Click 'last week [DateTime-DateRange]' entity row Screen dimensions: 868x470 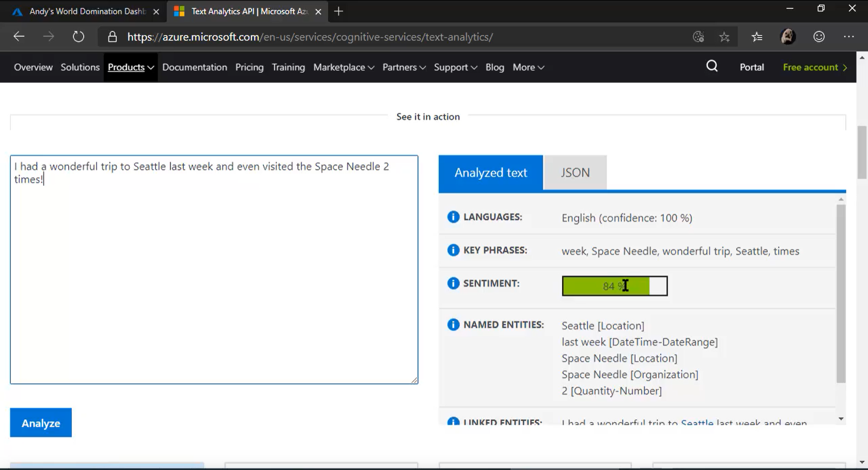(640, 342)
